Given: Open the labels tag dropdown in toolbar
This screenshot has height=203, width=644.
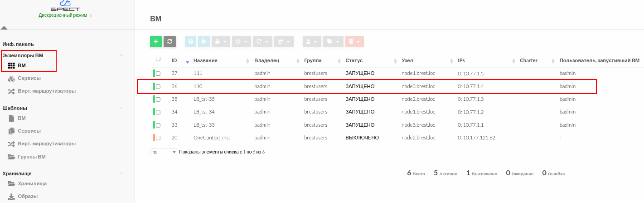Looking at the screenshot, I should coord(333,41).
